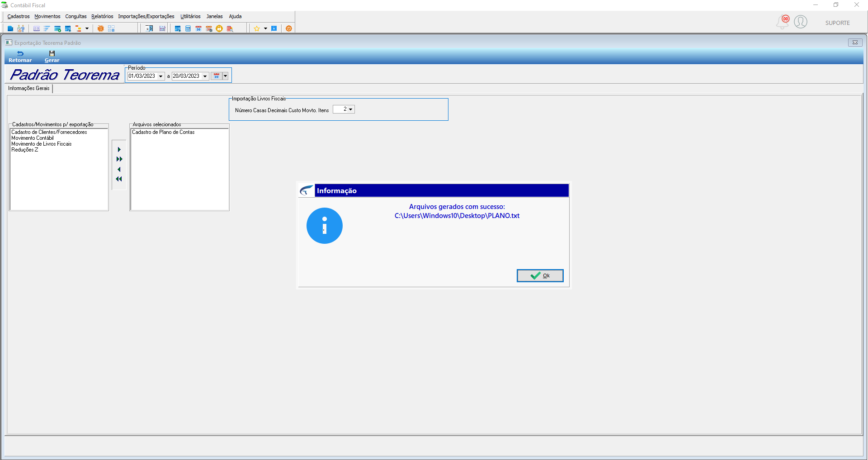Click the red grid with magnifier icon
This screenshot has width=868, height=460.
(230, 28)
